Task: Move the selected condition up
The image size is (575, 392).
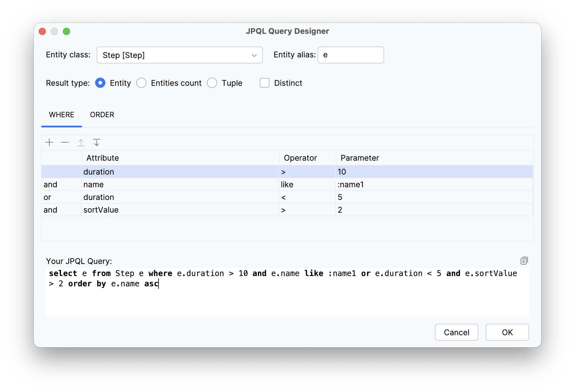Action: [x=81, y=142]
